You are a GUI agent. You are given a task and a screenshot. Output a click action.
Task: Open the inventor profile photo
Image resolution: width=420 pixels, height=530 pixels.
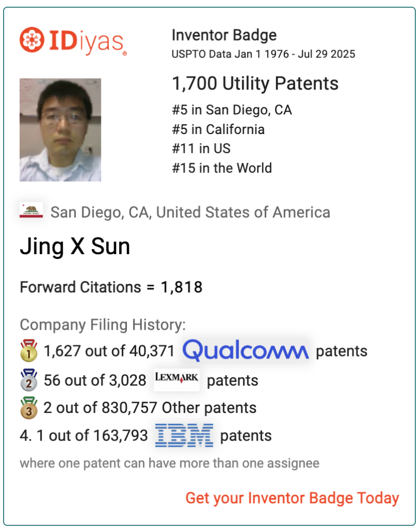pyautogui.click(x=60, y=130)
